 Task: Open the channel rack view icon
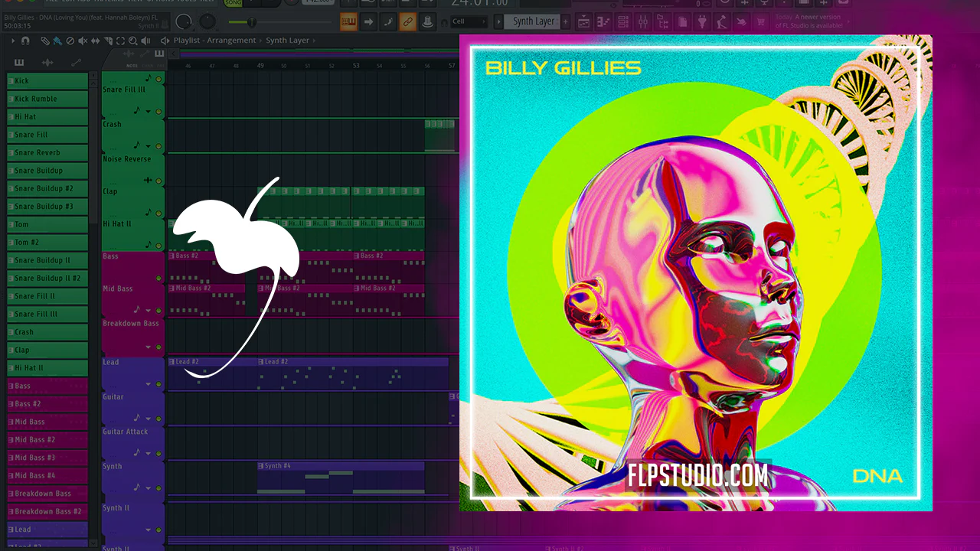point(622,21)
